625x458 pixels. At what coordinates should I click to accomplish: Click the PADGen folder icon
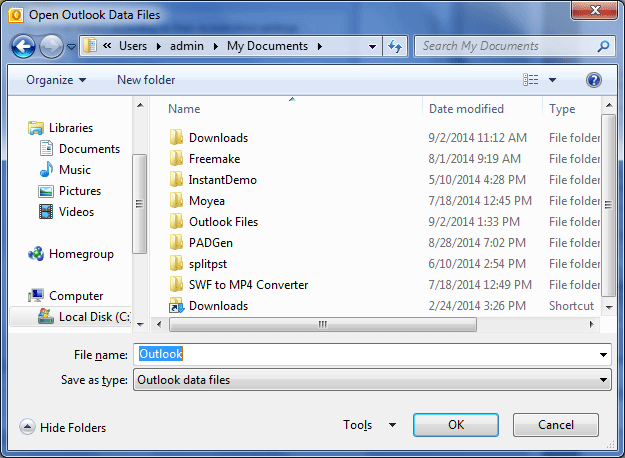click(176, 243)
